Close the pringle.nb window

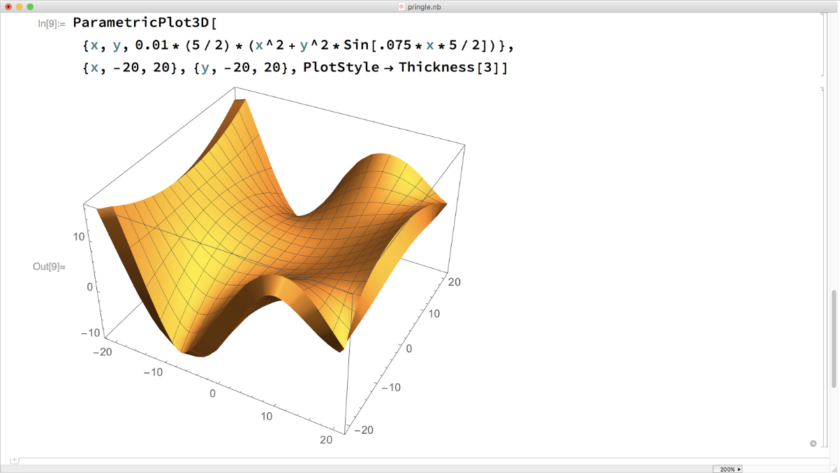coord(8,6)
